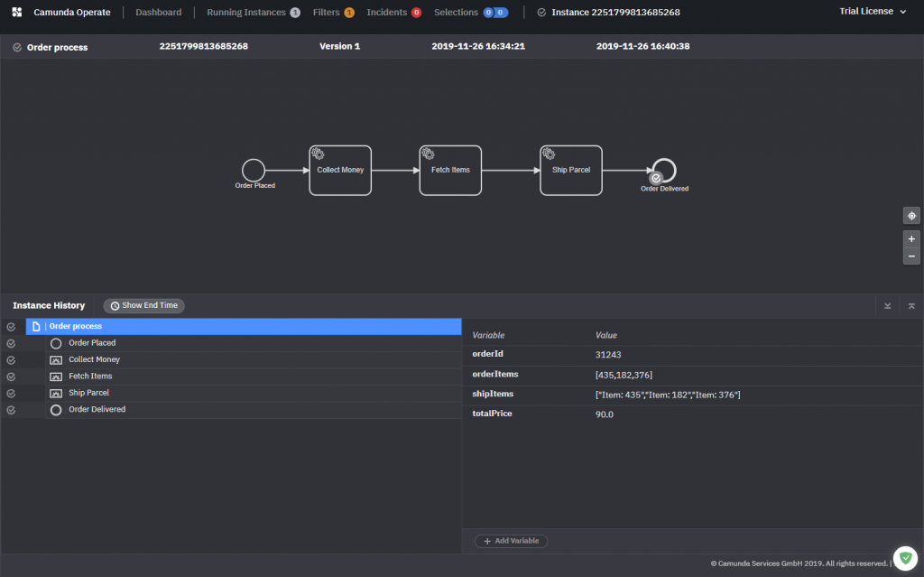Zoom in on the diagram
This screenshot has width=924, height=577.
pyautogui.click(x=911, y=239)
